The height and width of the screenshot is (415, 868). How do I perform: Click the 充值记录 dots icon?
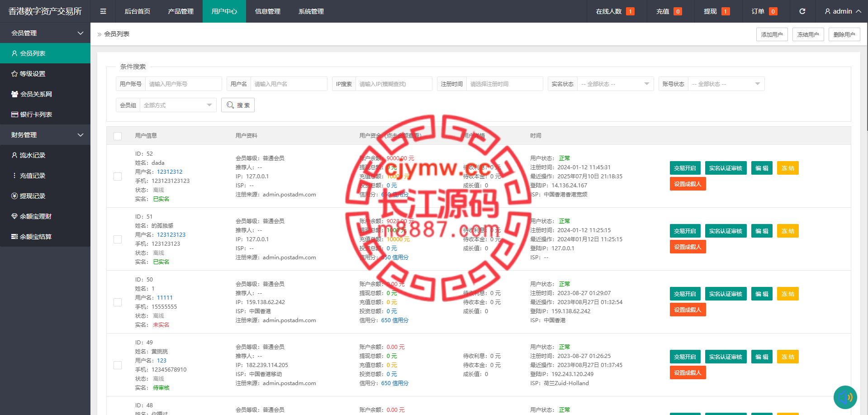(14, 176)
